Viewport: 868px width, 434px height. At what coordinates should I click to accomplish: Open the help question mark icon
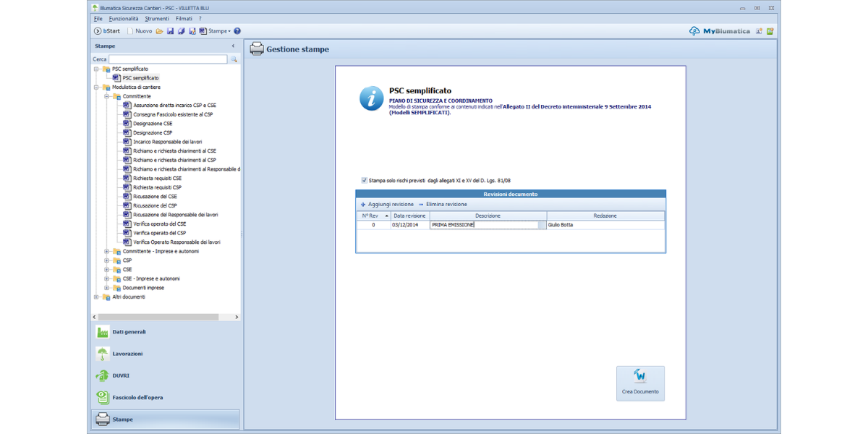pyautogui.click(x=237, y=31)
